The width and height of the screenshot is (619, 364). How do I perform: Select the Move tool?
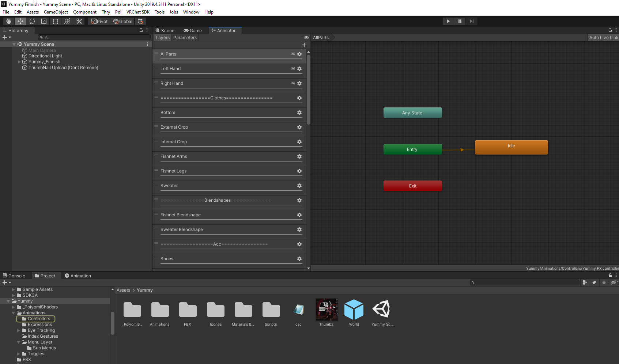coord(20,21)
